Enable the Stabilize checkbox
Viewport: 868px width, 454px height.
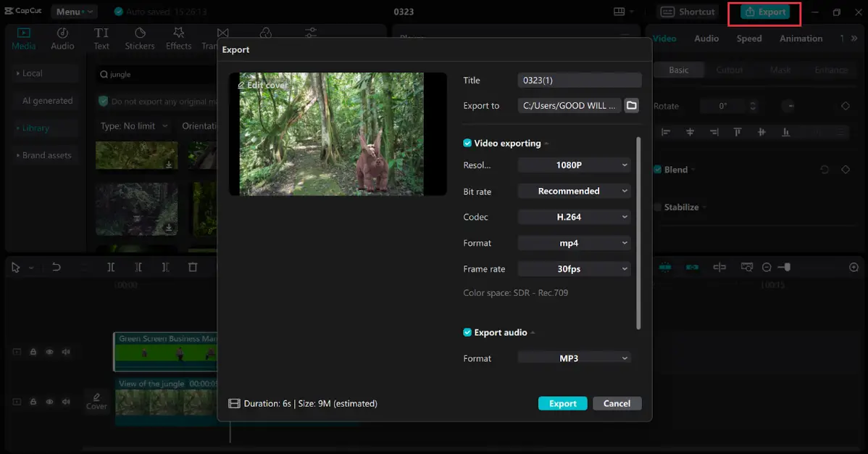tap(658, 207)
